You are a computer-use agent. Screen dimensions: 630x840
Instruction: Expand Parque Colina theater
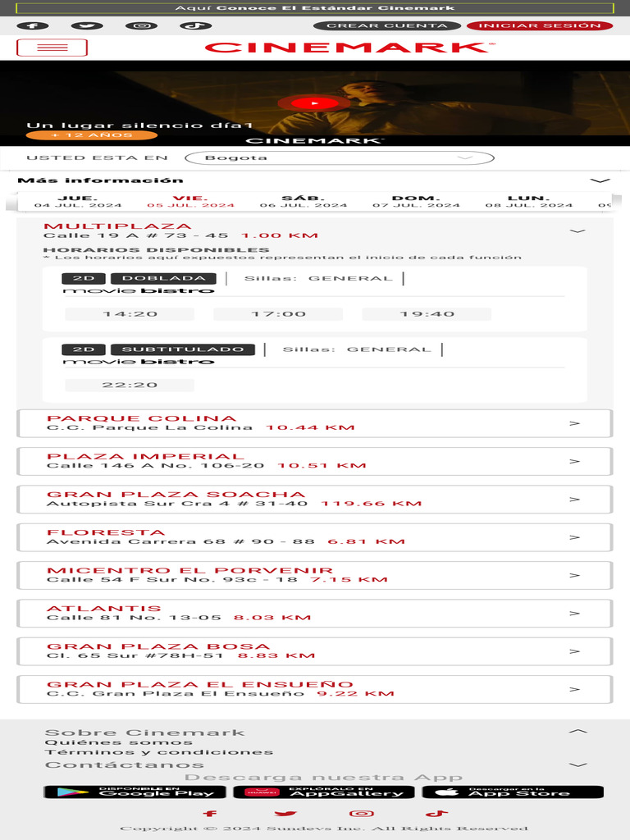pyautogui.click(x=315, y=423)
